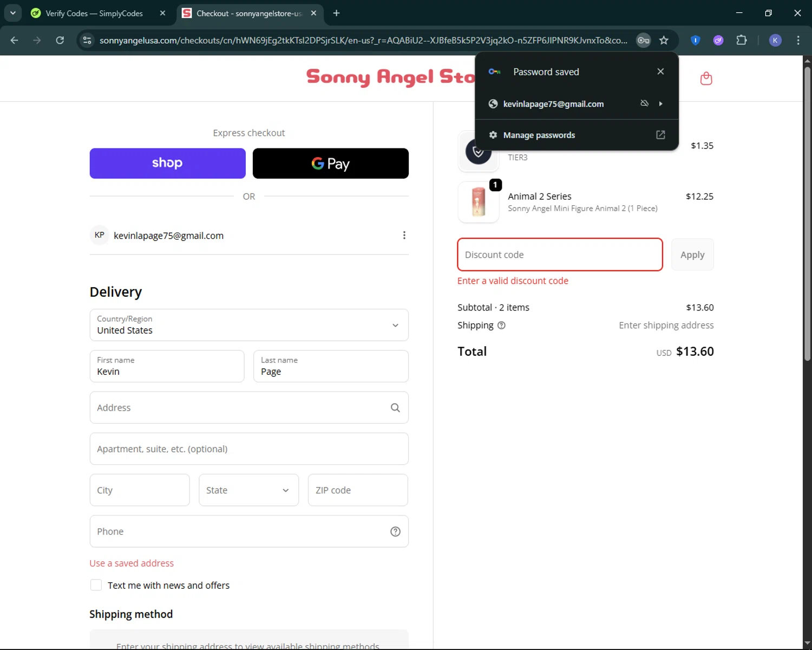Viewport: 812px width, 650px height.
Task: Click the Address input field
Action: pos(249,407)
